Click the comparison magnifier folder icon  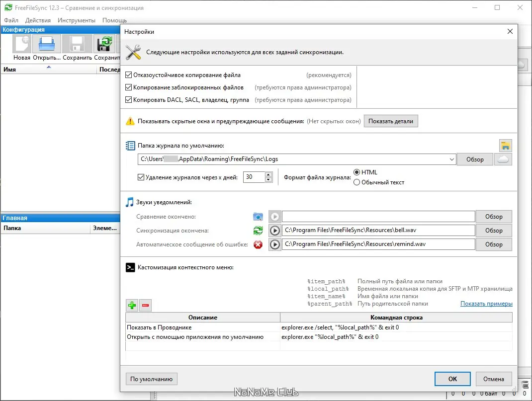(x=258, y=217)
